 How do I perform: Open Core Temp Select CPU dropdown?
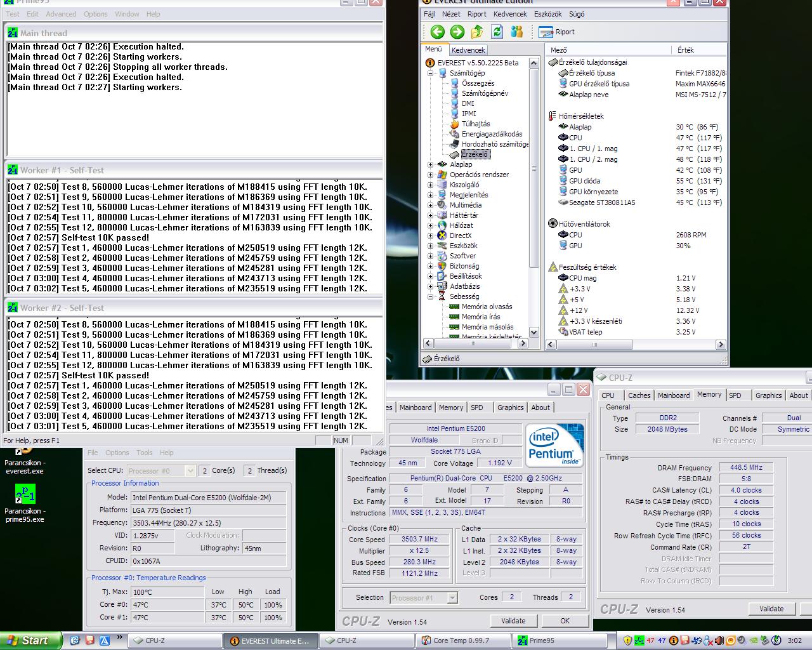click(x=190, y=470)
